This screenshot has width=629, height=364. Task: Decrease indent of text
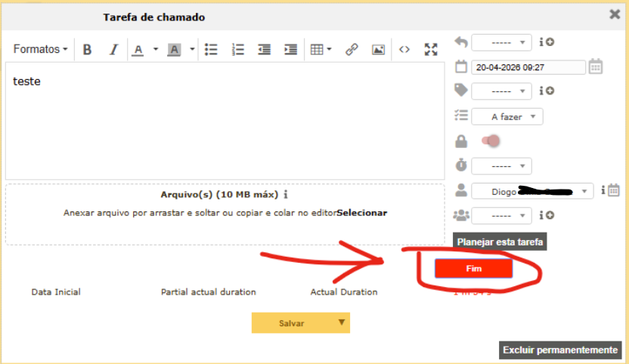pos(264,49)
